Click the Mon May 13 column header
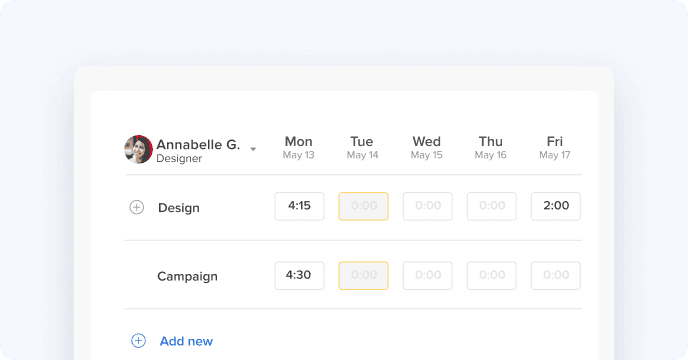Viewport: 688px width, 360px height. pos(298,148)
